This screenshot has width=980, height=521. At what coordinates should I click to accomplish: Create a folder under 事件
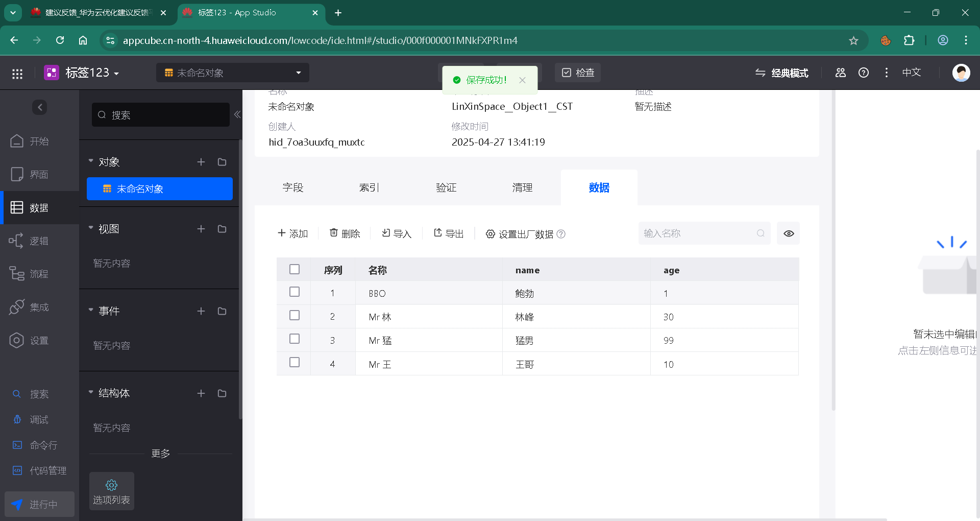click(222, 311)
